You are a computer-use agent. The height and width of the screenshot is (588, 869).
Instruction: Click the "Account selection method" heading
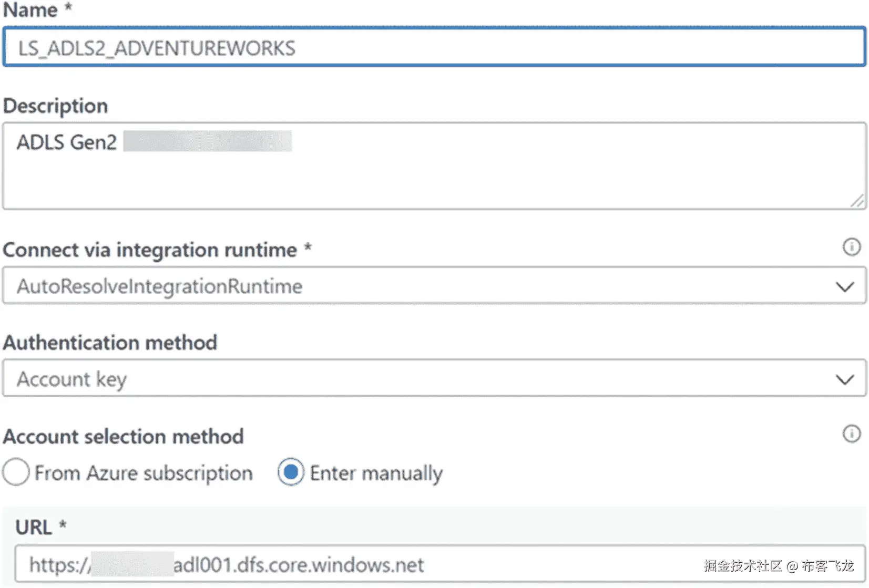pos(124,436)
